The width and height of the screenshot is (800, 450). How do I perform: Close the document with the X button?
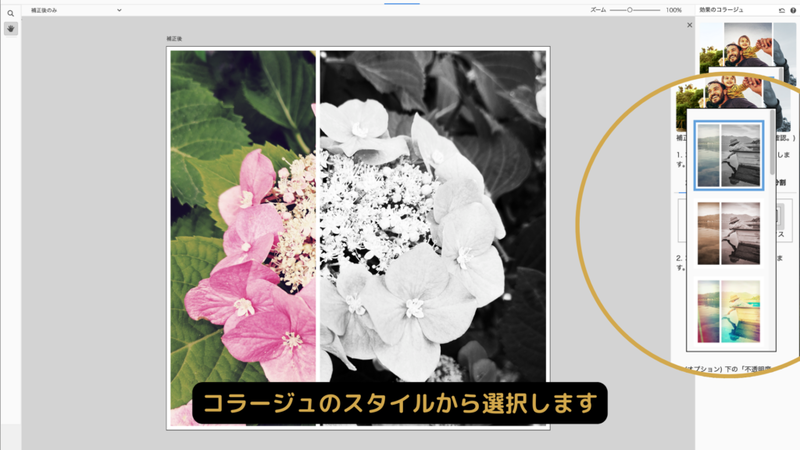click(x=689, y=25)
